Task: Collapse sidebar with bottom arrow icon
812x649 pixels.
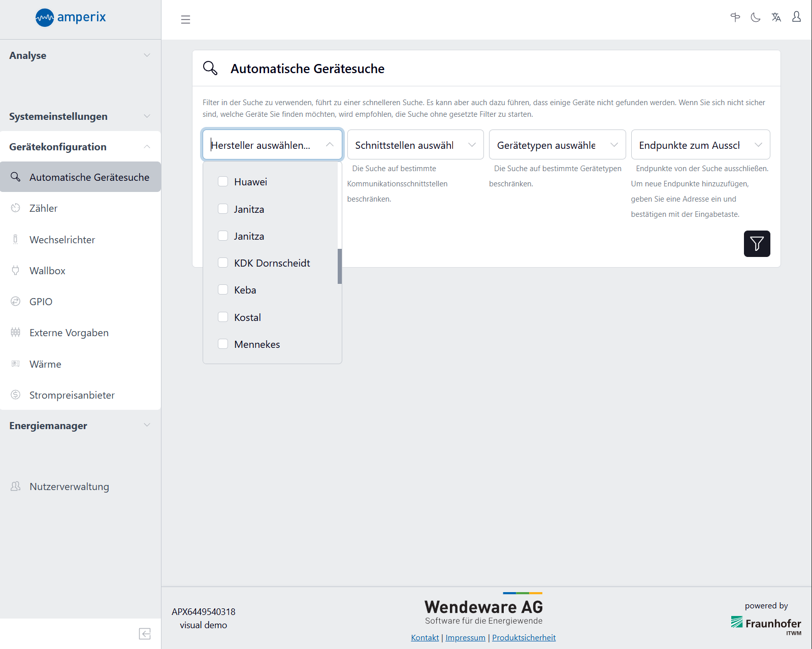Action: click(145, 634)
